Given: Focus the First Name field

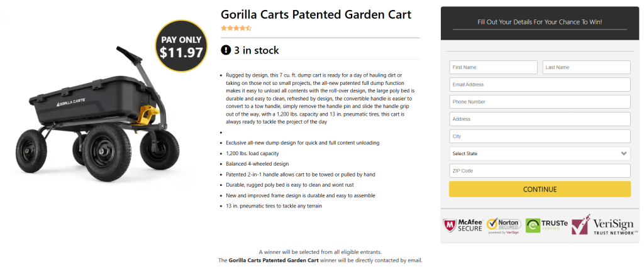Looking at the screenshot, I should (493, 67).
